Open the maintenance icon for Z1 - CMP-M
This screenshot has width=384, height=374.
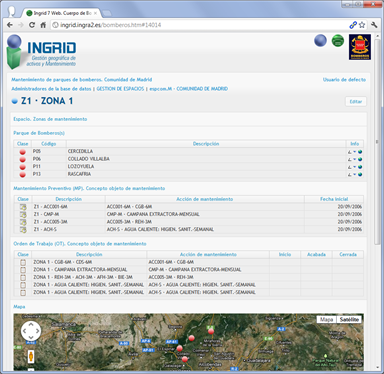coord(23,214)
